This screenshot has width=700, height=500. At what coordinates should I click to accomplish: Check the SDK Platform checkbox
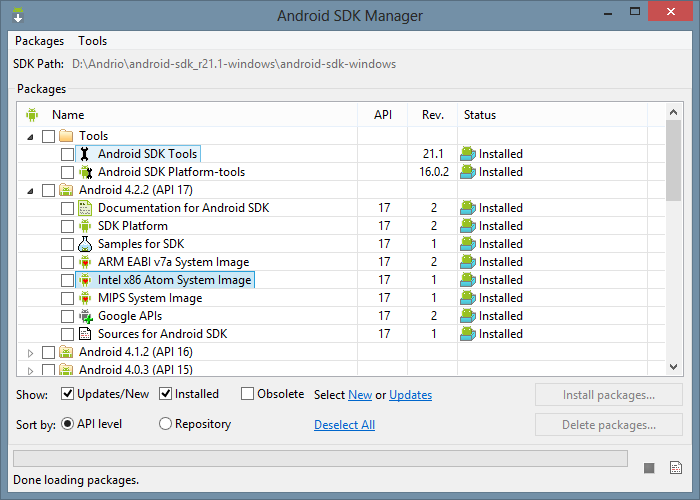[x=67, y=226]
